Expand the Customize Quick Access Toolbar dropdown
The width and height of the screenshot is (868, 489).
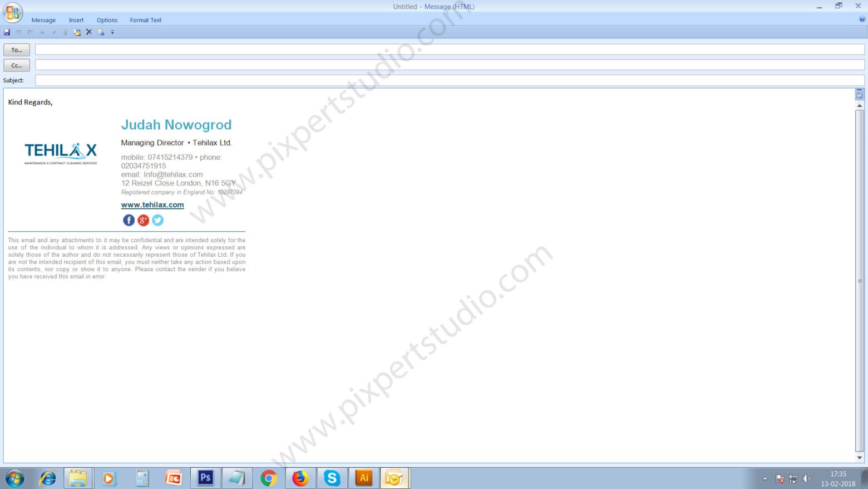tap(112, 32)
